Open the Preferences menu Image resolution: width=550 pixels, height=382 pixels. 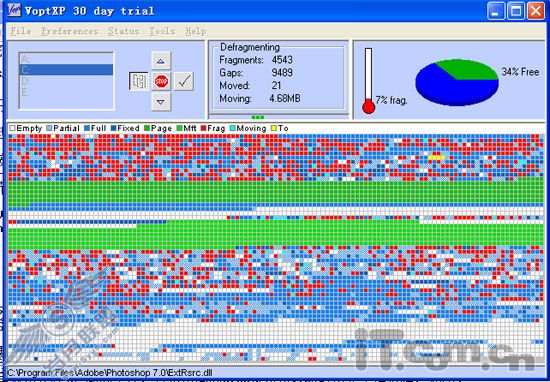69,31
